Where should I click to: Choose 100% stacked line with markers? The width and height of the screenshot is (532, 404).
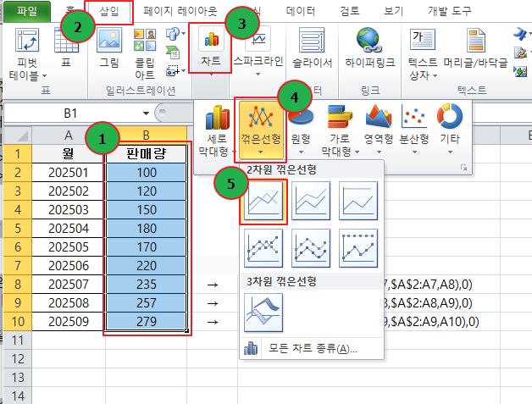point(358,248)
